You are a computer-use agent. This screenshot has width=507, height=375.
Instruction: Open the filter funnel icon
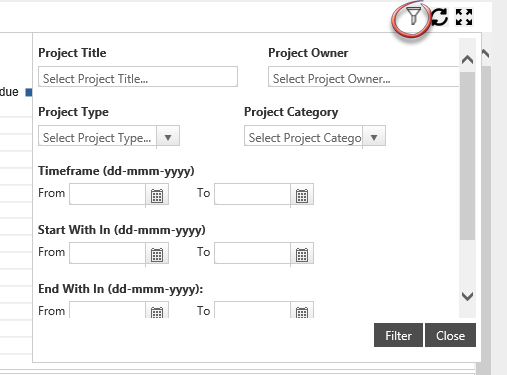pos(413,17)
